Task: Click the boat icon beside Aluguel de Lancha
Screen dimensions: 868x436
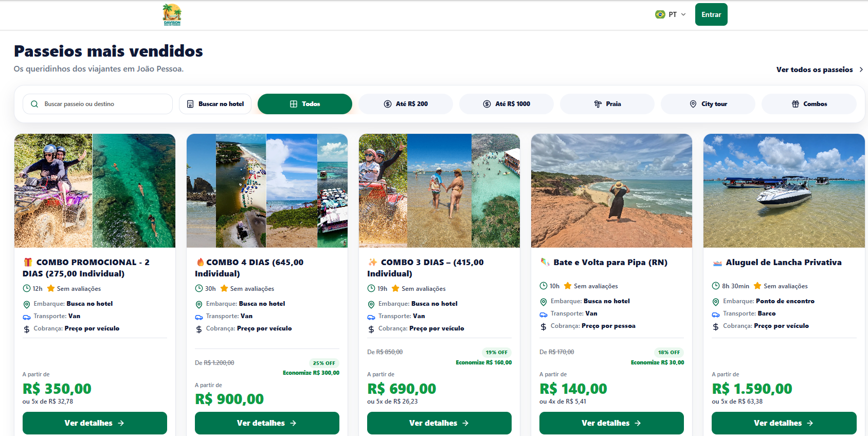Action: coord(717,263)
